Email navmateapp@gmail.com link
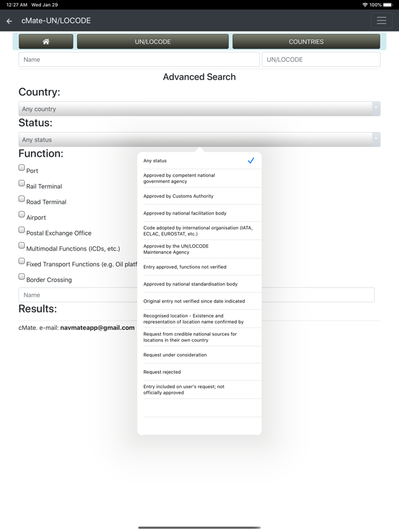Screen dimensions: 399x532 (x=97, y=328)
